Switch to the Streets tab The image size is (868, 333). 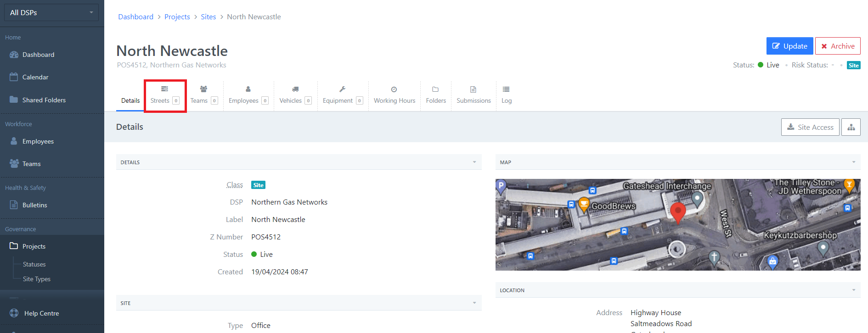(165, 96)
